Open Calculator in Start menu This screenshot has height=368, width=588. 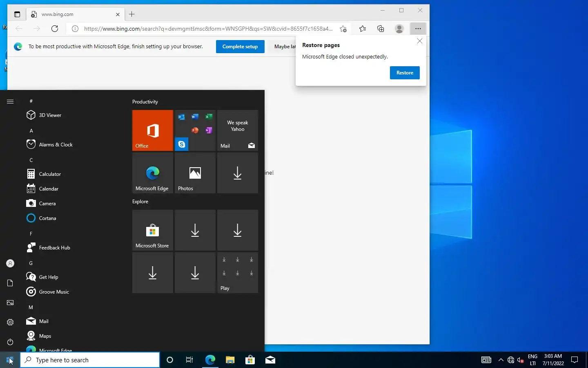[x=73, y=174]
